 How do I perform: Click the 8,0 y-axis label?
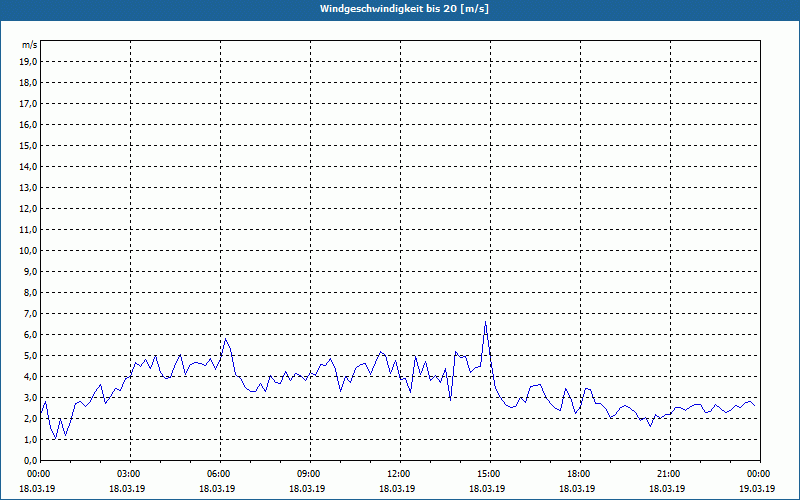coord(31,293)
